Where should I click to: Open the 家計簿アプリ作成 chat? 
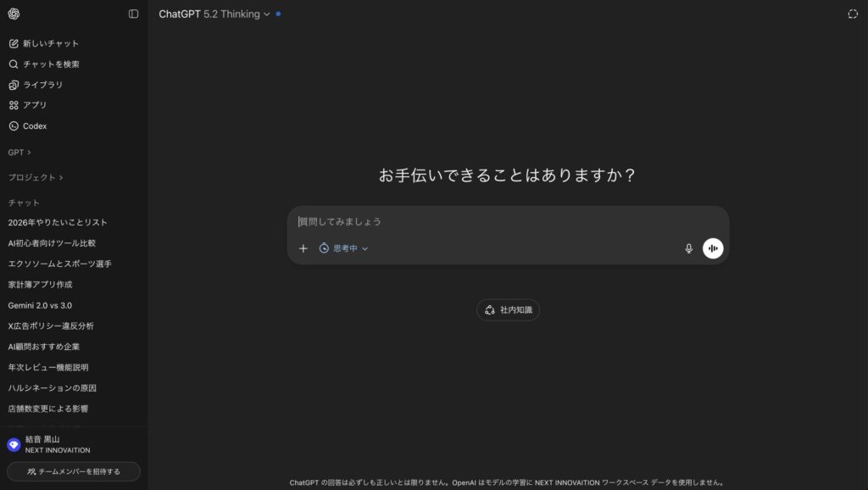(40, 285)
